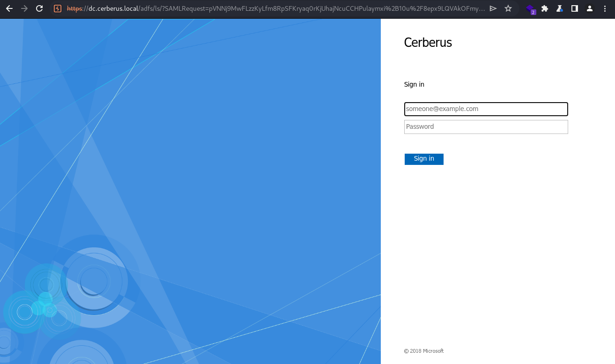Click the blue Sign in button
This screenshot has width=615, height=364.
pos(424,159)
